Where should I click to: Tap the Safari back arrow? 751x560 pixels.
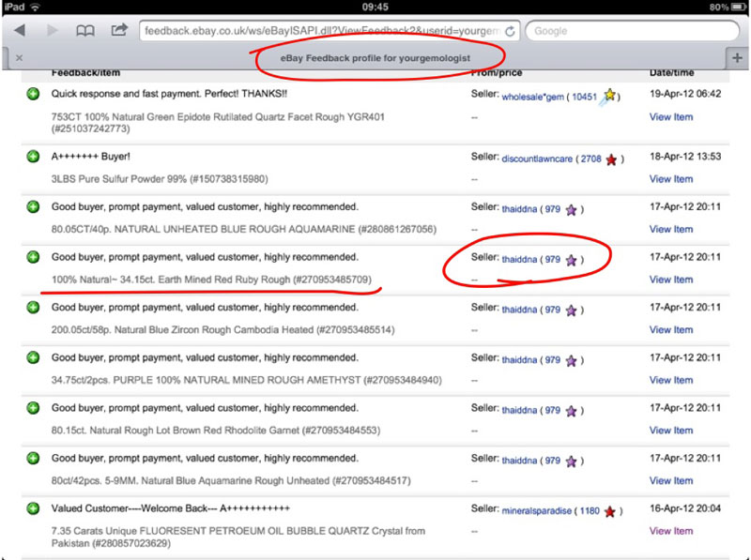20,31
